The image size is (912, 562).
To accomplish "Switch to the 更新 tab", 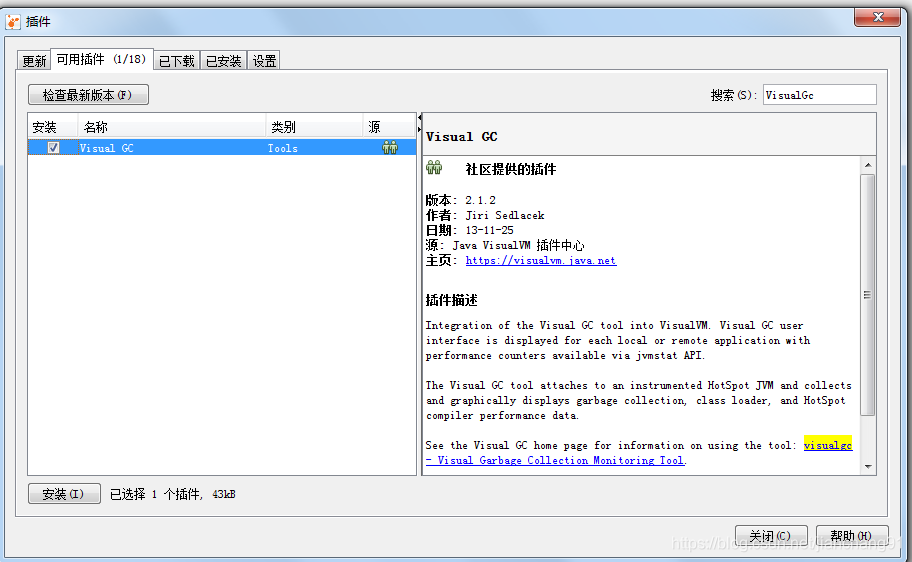I will click(34, 61).
